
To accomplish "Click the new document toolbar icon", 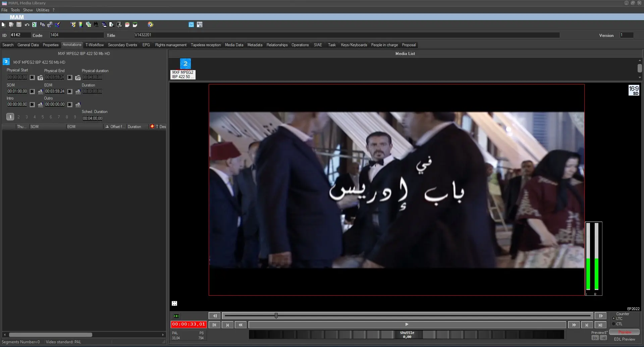I will (3, 24).
